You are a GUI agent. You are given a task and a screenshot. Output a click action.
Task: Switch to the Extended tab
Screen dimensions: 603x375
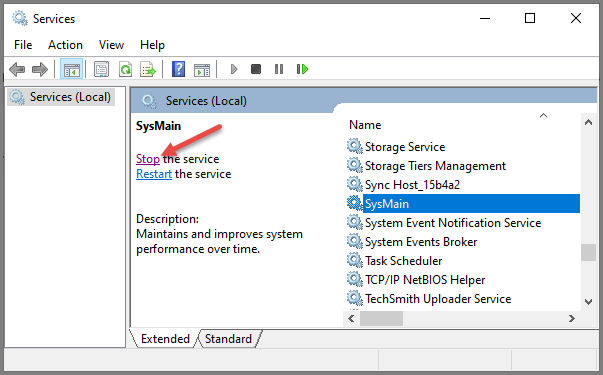pyautogui.click(x=165, y=339)
